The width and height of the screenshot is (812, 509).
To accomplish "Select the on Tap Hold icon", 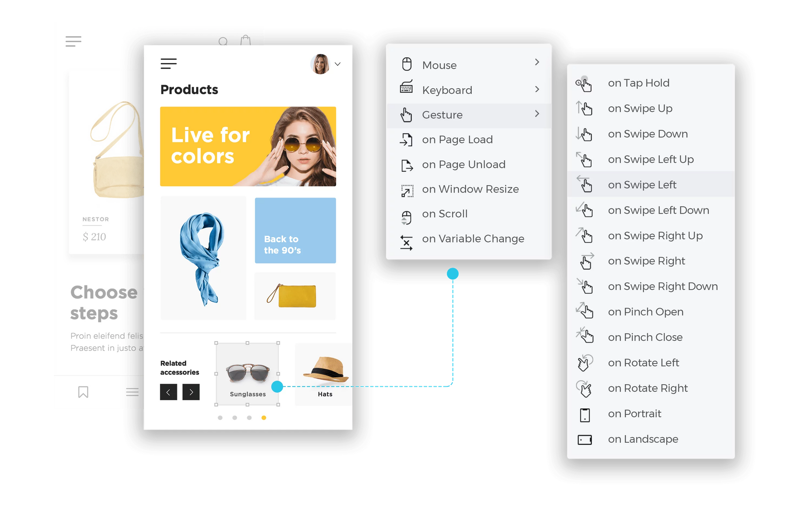I will point(584,83).
